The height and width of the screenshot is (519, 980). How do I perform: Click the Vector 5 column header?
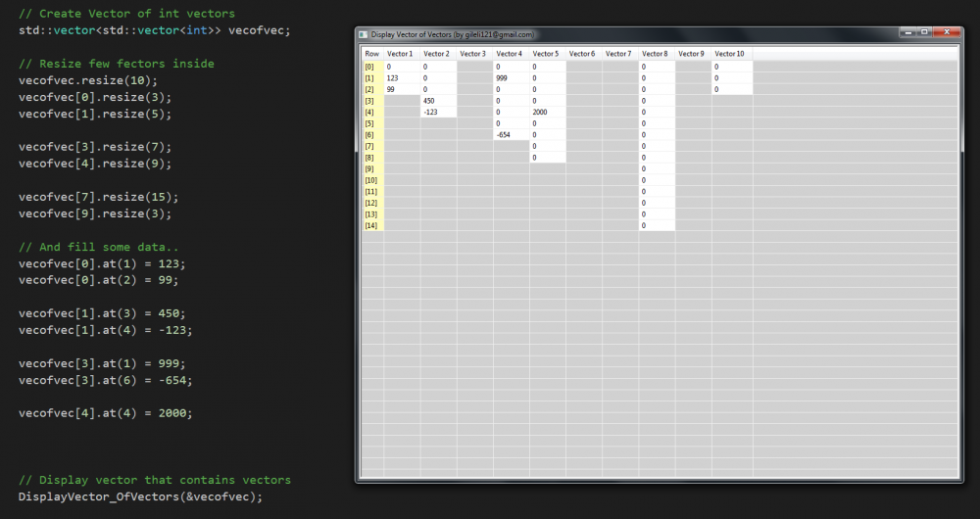click(x=546, y=54)
